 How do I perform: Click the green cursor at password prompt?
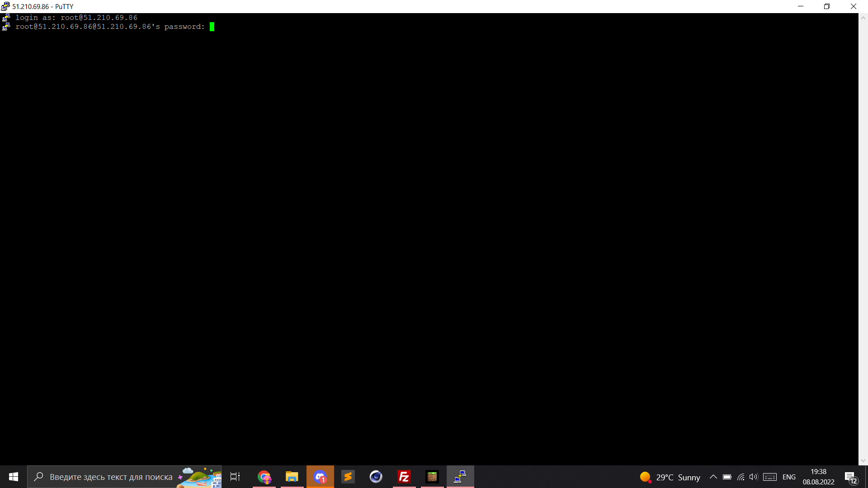(212, 27)
